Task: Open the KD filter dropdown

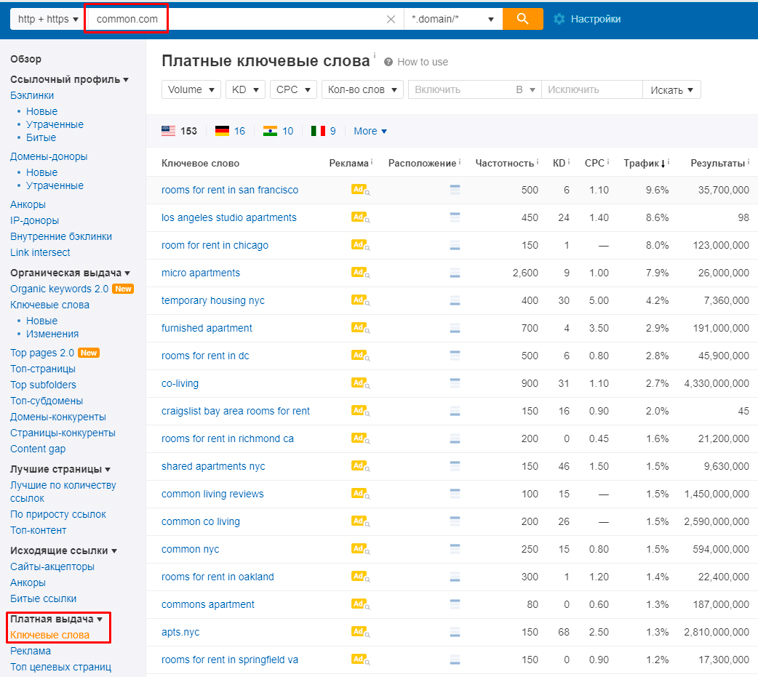Action: 245,89
